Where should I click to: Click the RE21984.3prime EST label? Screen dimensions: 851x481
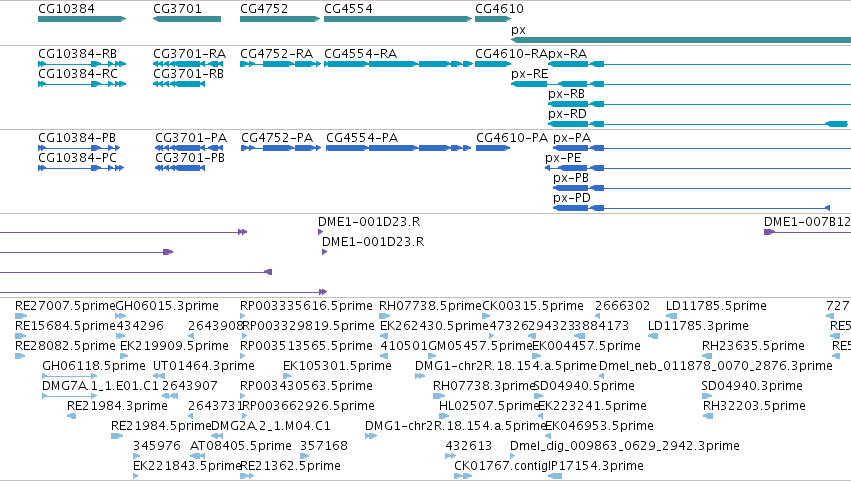point(117,406)
